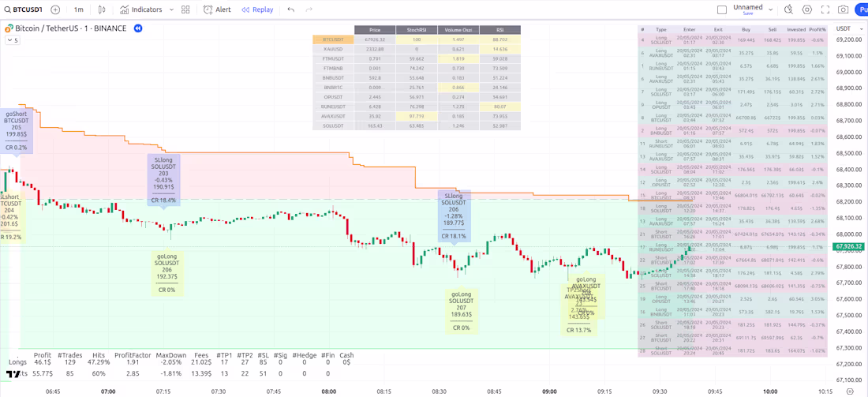868x397 pixels.
Task: Click the 47.29% Hits value
Action: click(x=99, y=362)
